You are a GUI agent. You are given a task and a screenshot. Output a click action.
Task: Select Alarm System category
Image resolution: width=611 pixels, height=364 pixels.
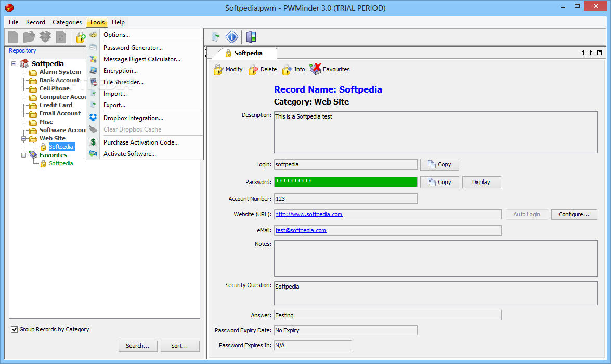(x=60, y=72)
